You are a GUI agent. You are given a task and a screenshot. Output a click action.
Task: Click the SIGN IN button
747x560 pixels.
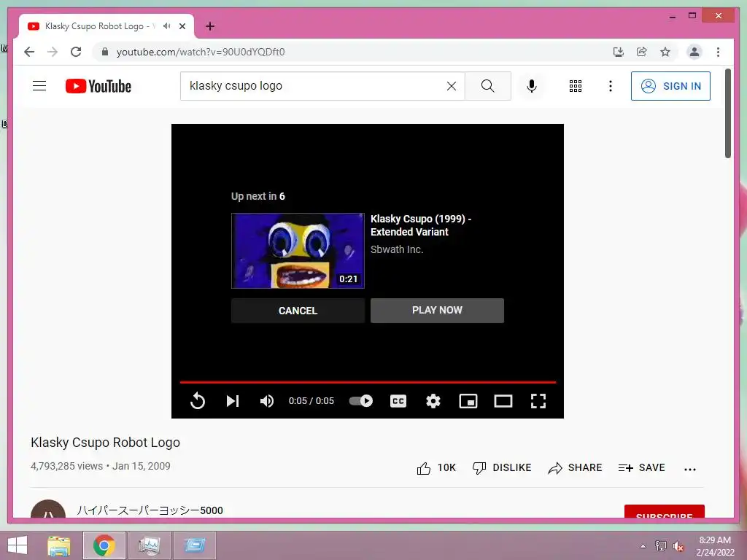click(670, 86)
